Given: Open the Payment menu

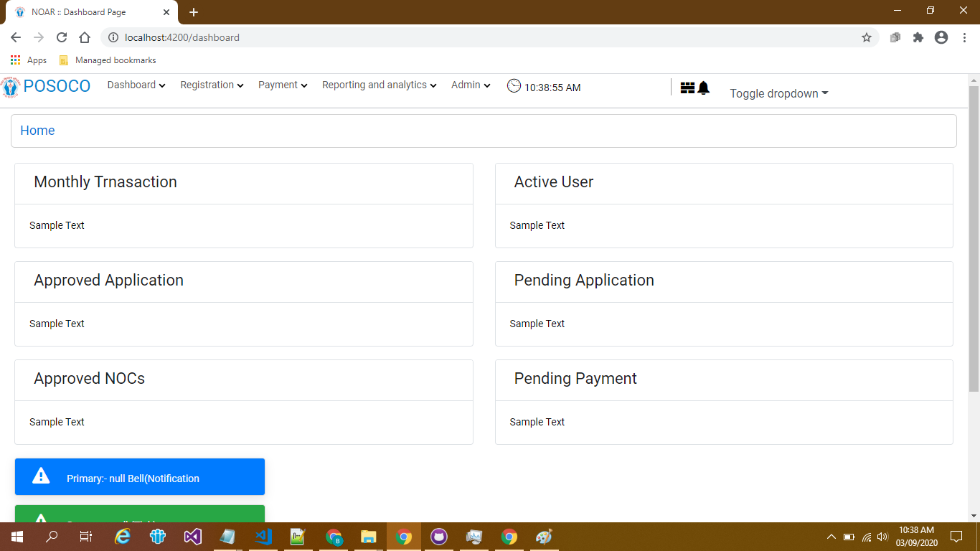Looking at the screenshot, I should (283, 85).
